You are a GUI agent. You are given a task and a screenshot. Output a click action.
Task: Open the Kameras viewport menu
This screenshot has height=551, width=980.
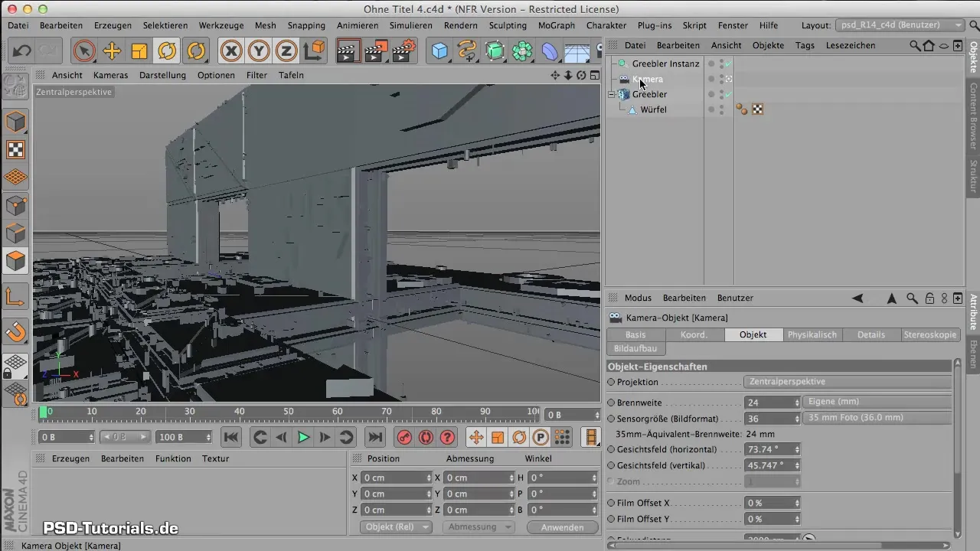[111, 75]
